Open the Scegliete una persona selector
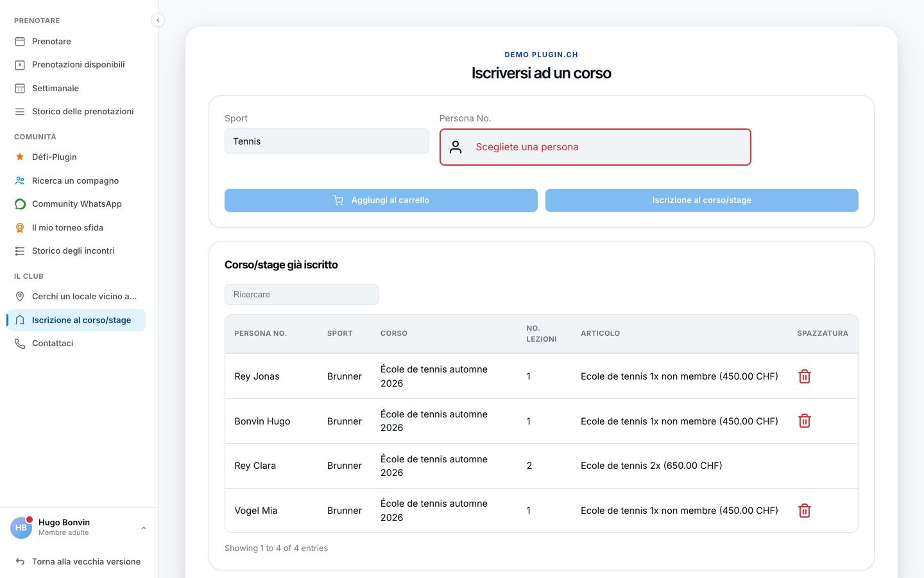Image resolution: width=924 pixels, height=578 pixels. pyautogui.click(x=595, y=147)
